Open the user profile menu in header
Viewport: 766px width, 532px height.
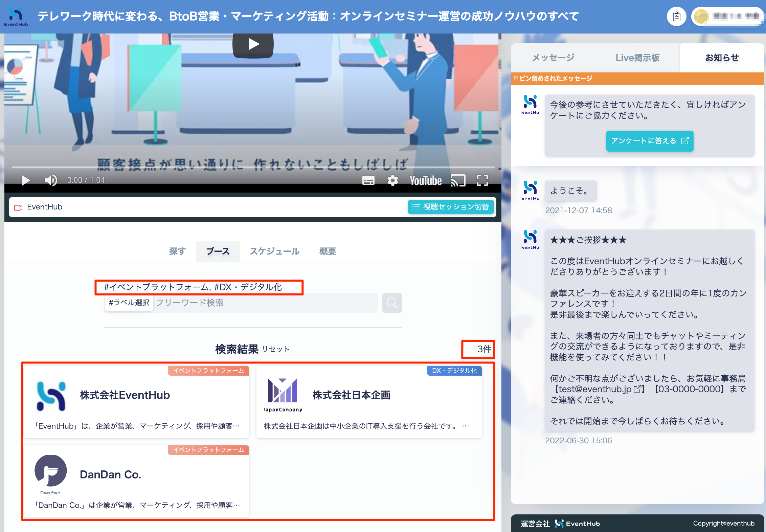pos(727,17)
